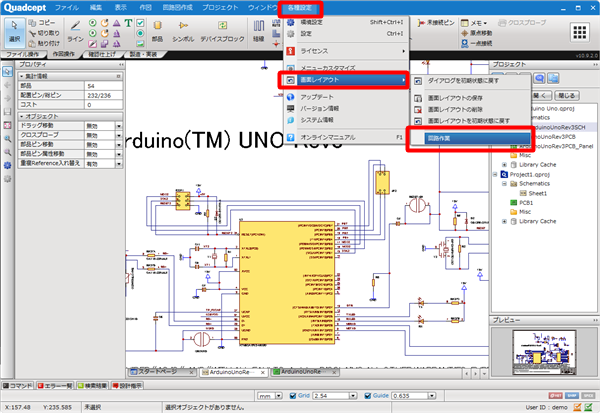Click the zoom magnifier icon in left sidebar
This screenshot has width=600, height=413.
7,139
